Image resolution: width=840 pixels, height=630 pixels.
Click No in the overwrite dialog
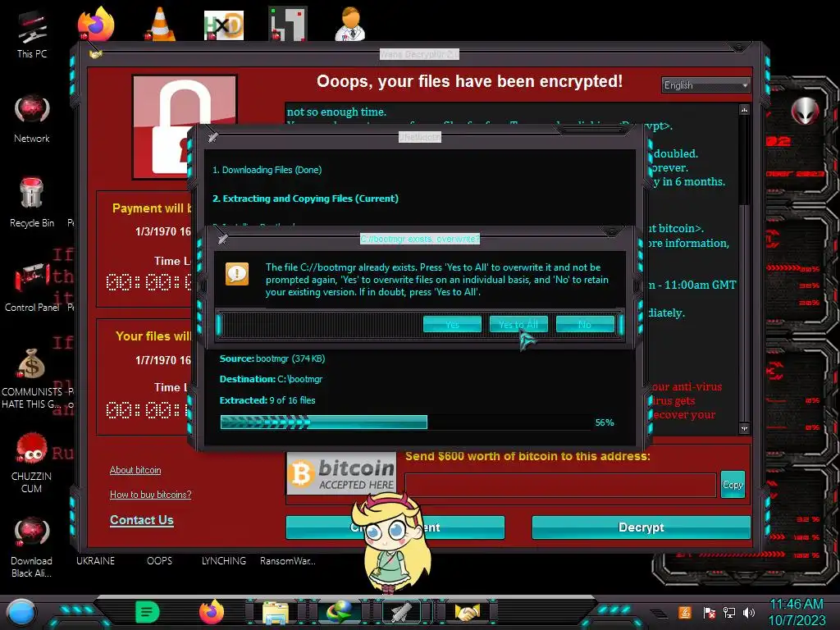click(584, 324)
